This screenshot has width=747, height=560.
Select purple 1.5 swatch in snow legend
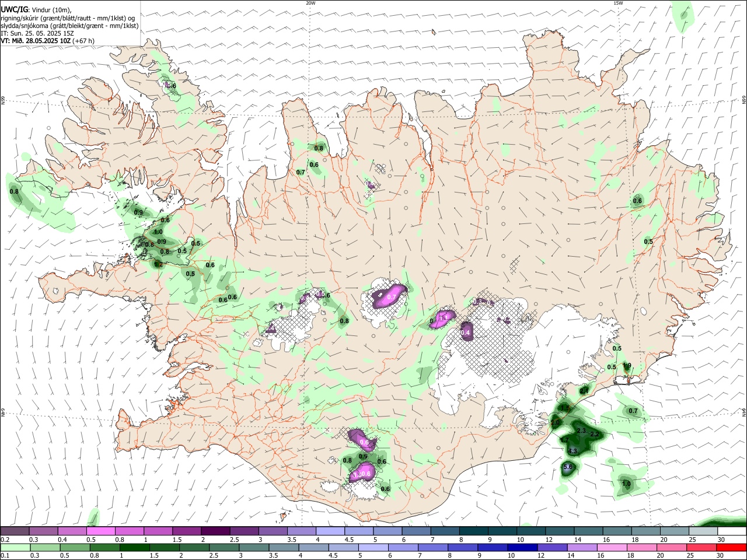[187, 531]
